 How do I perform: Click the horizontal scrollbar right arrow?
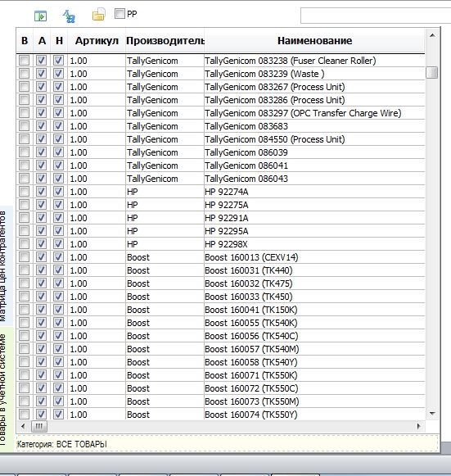click(419, 426)
